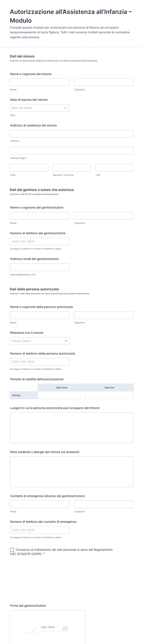
Task: Open the Relazione con il minore dropdown
Action: 39,341
